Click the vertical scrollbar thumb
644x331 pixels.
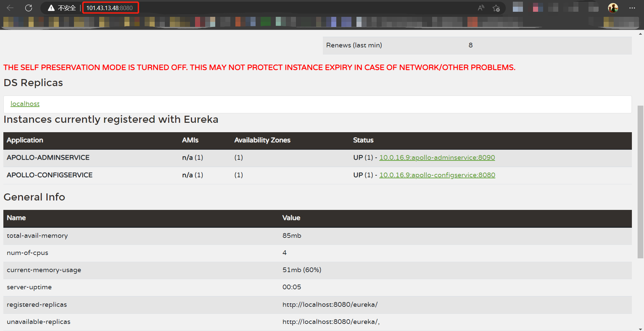click(640, 182)
